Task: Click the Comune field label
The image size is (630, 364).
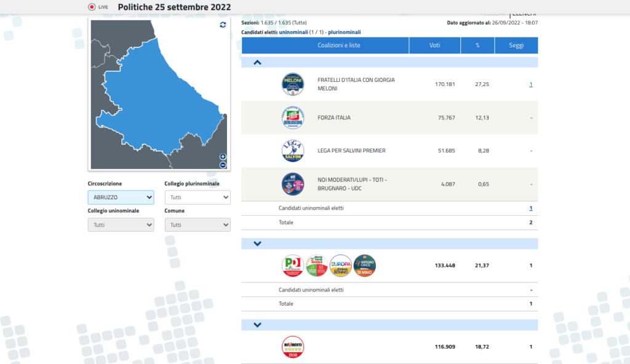Action: 174,210
